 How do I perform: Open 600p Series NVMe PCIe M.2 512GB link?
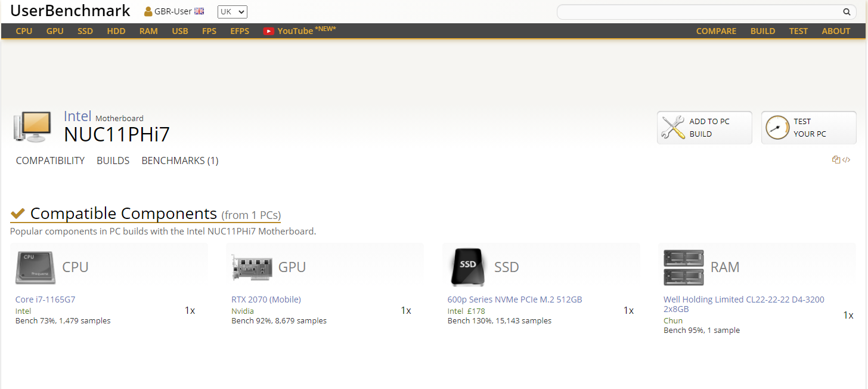click(x=514, y=300)
